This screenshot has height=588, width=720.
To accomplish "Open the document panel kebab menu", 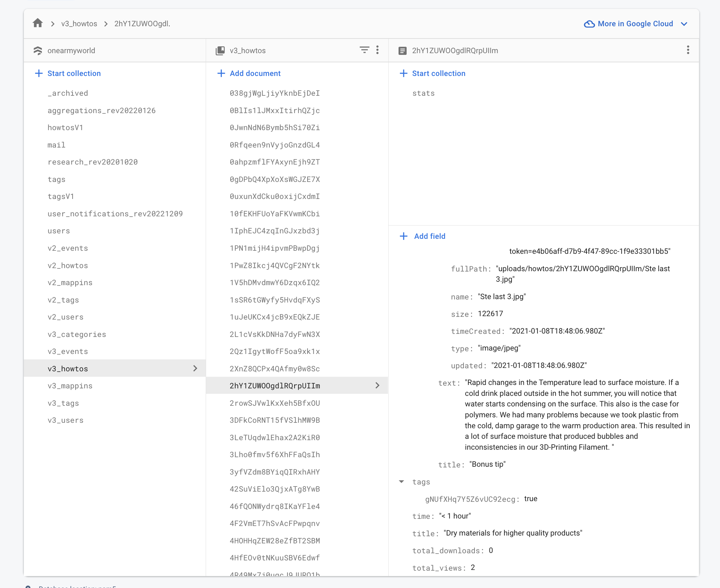I will [x=688, y=50].
